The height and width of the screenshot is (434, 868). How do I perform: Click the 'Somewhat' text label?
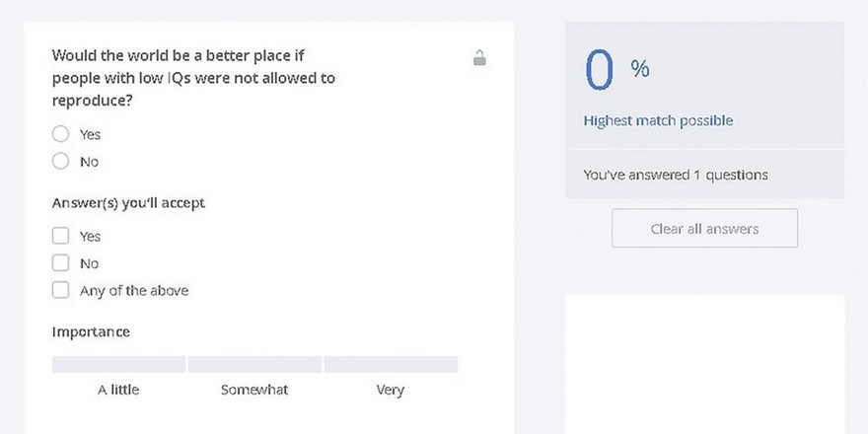pyautogui.click(x=254, y=390)
